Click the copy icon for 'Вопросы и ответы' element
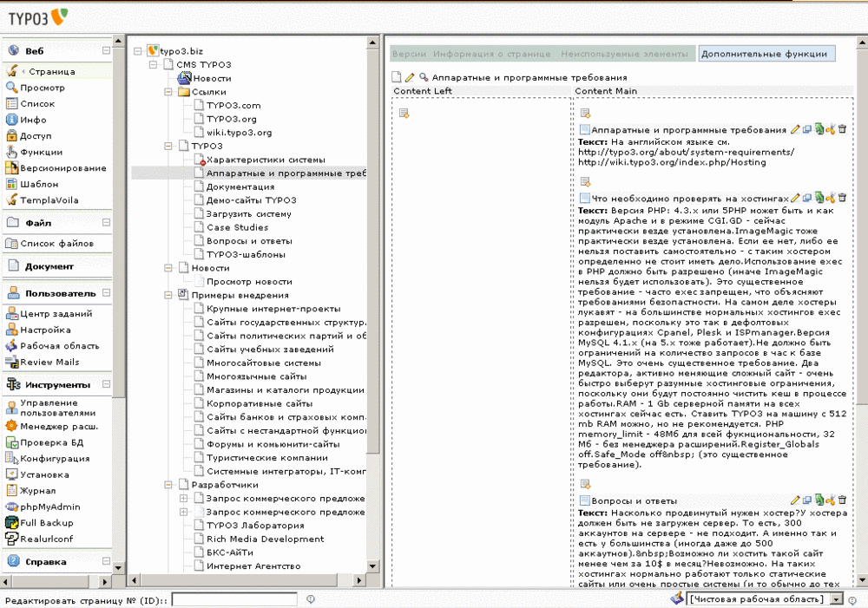 807,500
